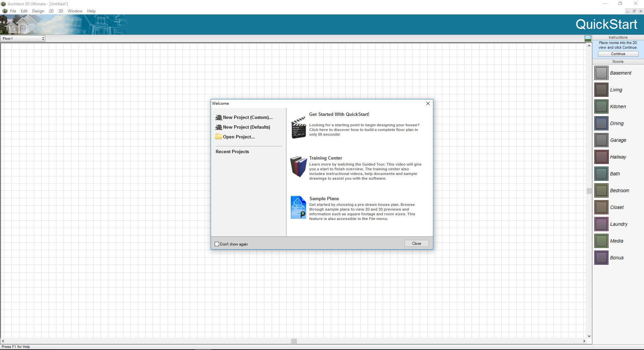The width and height of the screenshot is (644, 350).
Task: Click the Hallway room icon
Action: pos(601,157)
